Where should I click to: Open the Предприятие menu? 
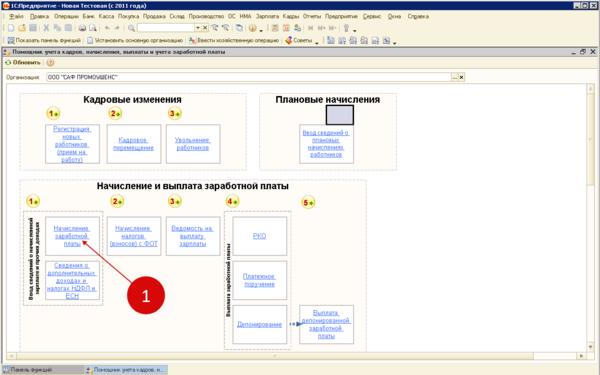click(341, 16)
